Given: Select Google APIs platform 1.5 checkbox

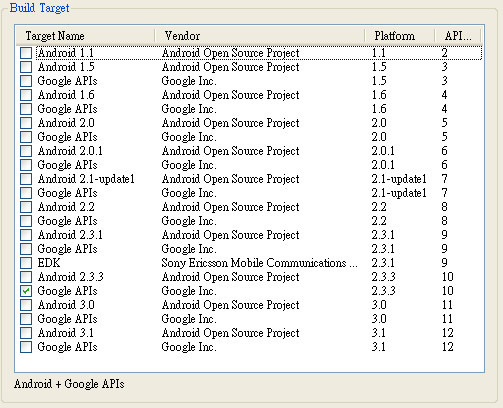Looking at the screenshot, I should (x=26, y=81).
